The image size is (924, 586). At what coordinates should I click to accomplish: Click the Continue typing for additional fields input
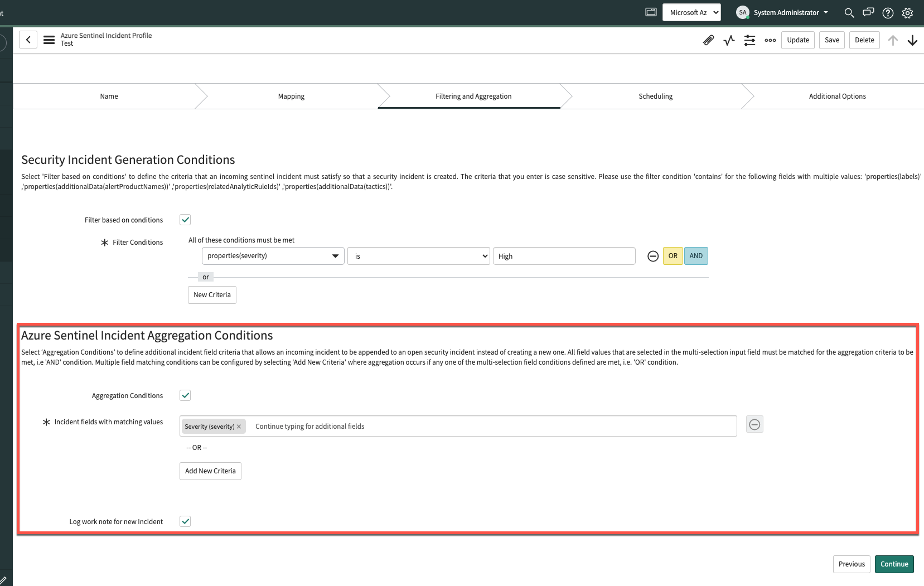(x=493, y=427)
